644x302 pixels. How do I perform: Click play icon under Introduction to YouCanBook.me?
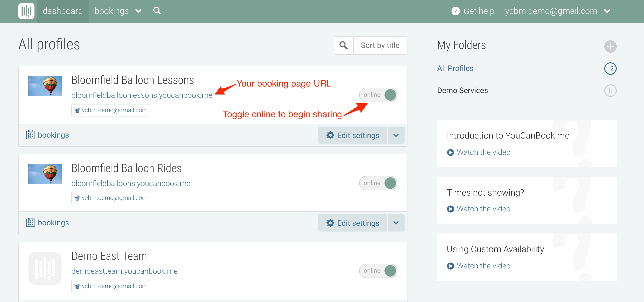pos(450,152)
